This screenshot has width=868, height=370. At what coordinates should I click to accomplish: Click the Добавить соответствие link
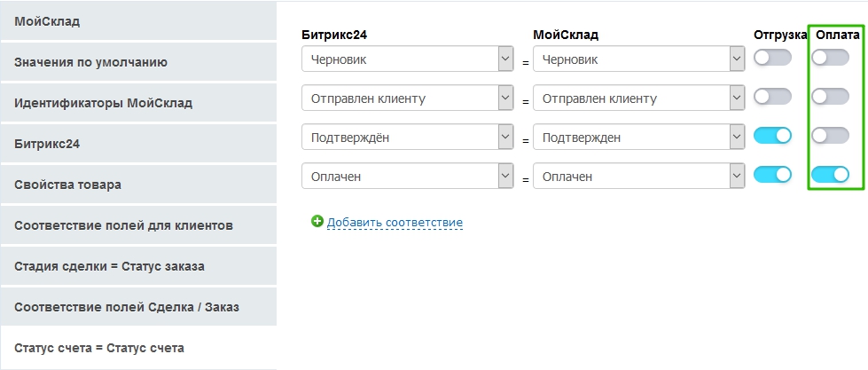pos(395,222)
